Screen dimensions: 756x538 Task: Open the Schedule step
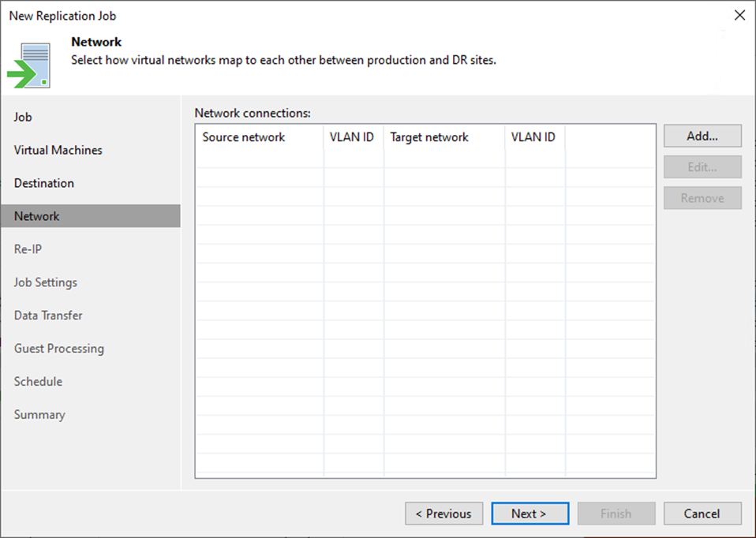point(38,382)
